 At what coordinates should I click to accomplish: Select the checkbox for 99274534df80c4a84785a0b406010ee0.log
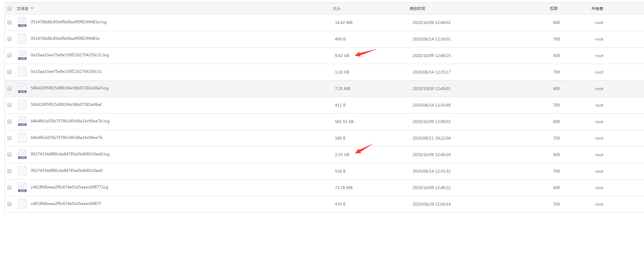coord(9,154)
